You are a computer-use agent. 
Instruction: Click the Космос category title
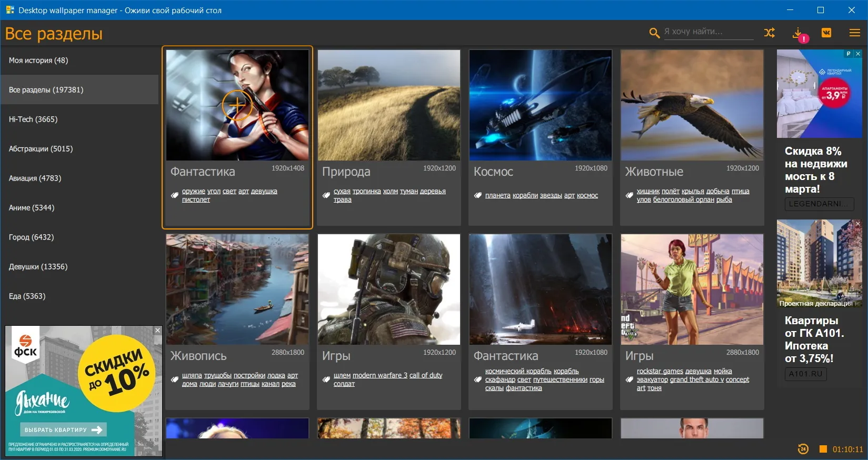[493, 172]
